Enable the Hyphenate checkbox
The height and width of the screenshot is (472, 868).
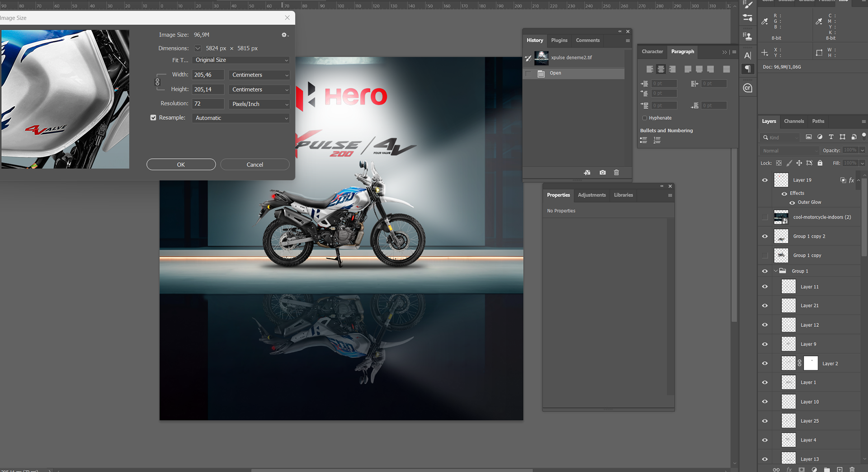tap(645, 118)
